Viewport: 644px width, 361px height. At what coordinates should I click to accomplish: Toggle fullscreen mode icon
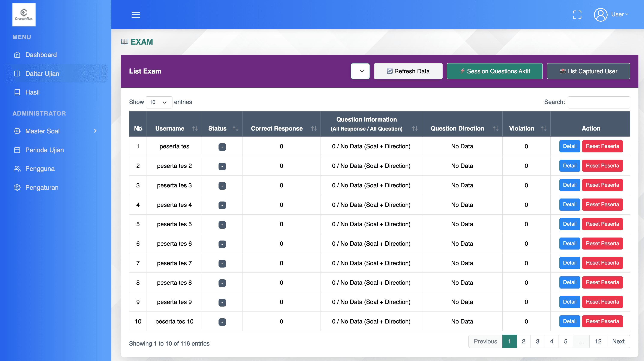pyautogui.click(x=577, y=15)
